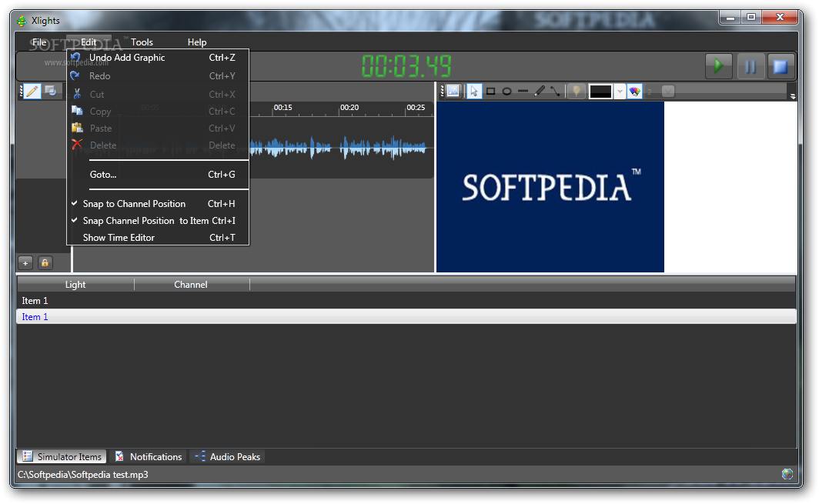Image resolution: width=819 pixels, height=504 pixels.
Task: Click the Channel column header
Action: tap(191, 284)
